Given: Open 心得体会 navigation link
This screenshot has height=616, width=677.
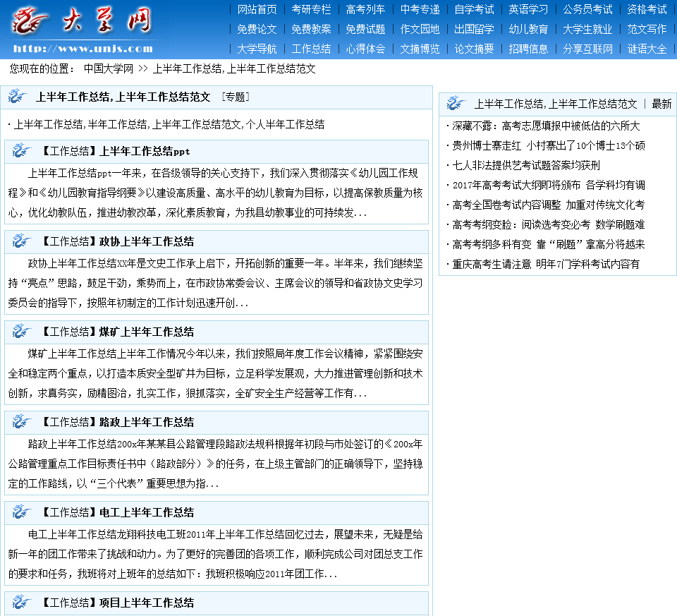Looking at the screenshot, I should 365,49.
